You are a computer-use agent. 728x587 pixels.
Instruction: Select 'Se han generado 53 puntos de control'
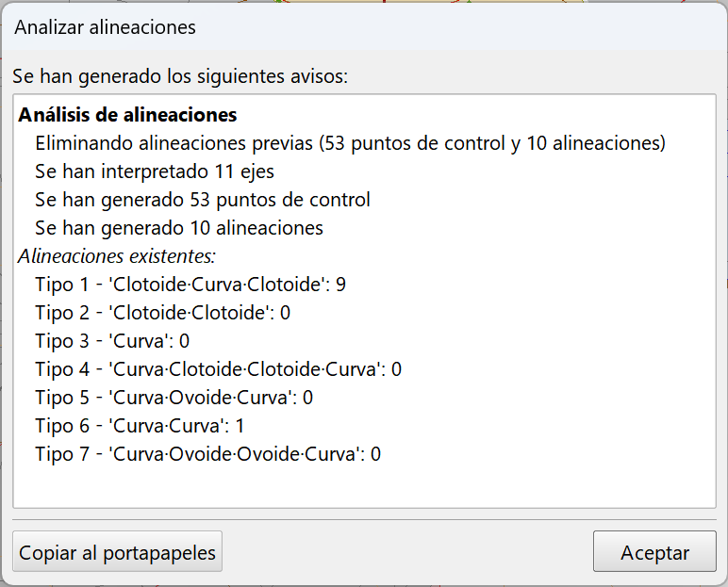click(x=202, y=200)
